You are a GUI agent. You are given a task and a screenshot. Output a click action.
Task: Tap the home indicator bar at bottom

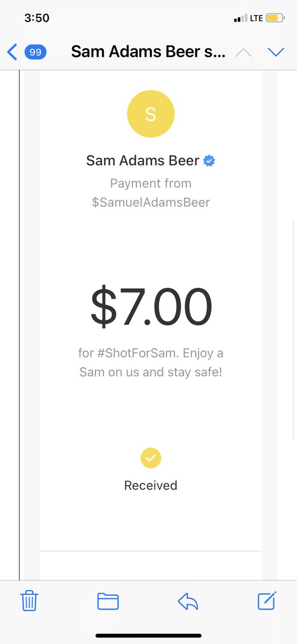click(148, 635)
